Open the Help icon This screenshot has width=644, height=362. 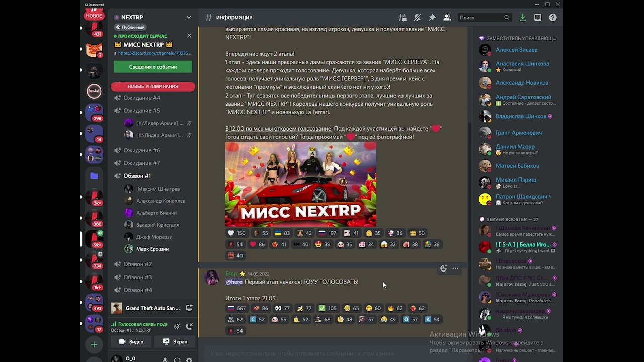pos(553,18)
